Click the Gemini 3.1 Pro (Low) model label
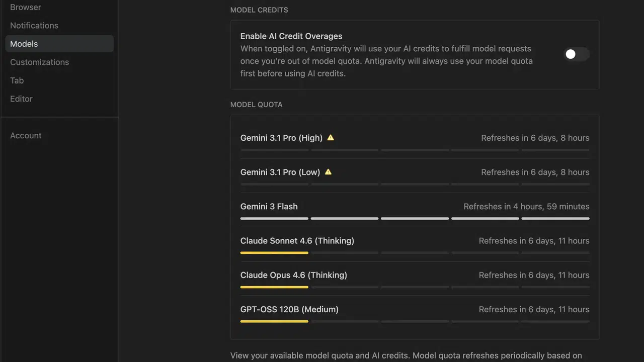The image size is (644, 362). point(280,172)
